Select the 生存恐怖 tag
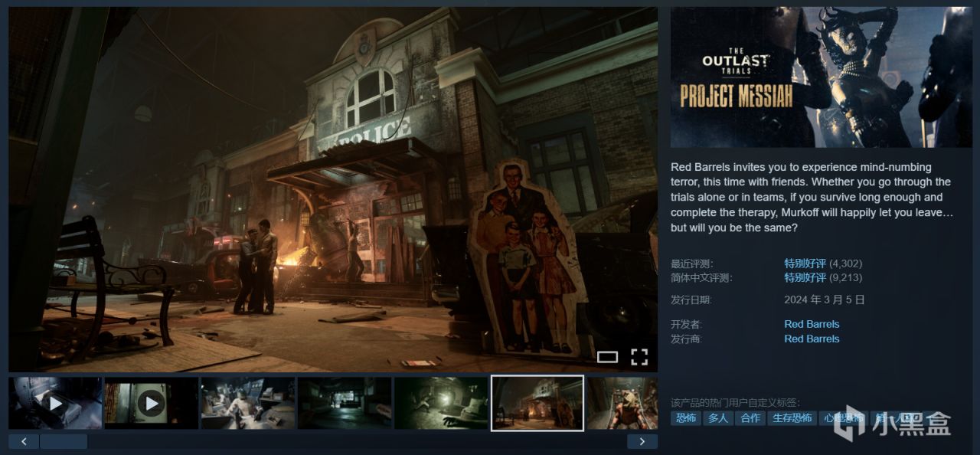This screenshot has height=455, width=980. pyautogui.click(x=792, y=417)
